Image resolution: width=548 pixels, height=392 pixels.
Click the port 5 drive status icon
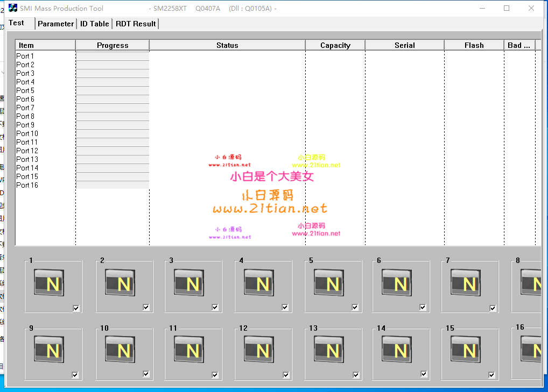(x=329, y=282)
